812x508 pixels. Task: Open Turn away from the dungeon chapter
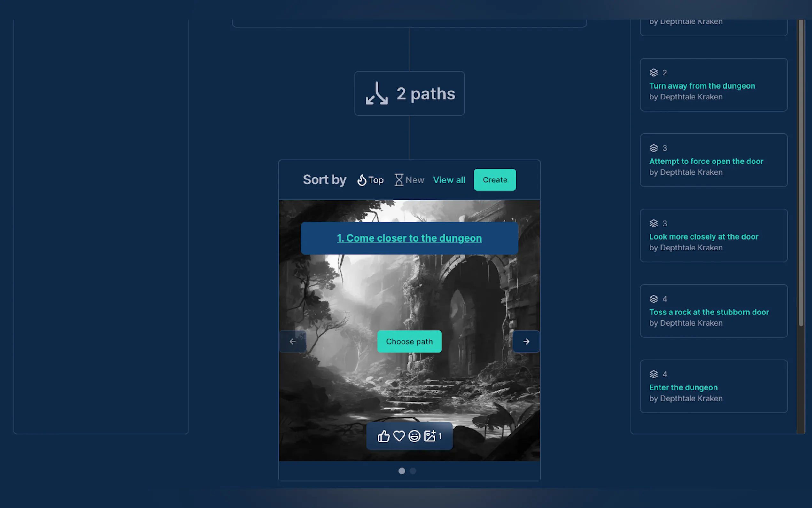pyautogui.click(x=702, y=86)
